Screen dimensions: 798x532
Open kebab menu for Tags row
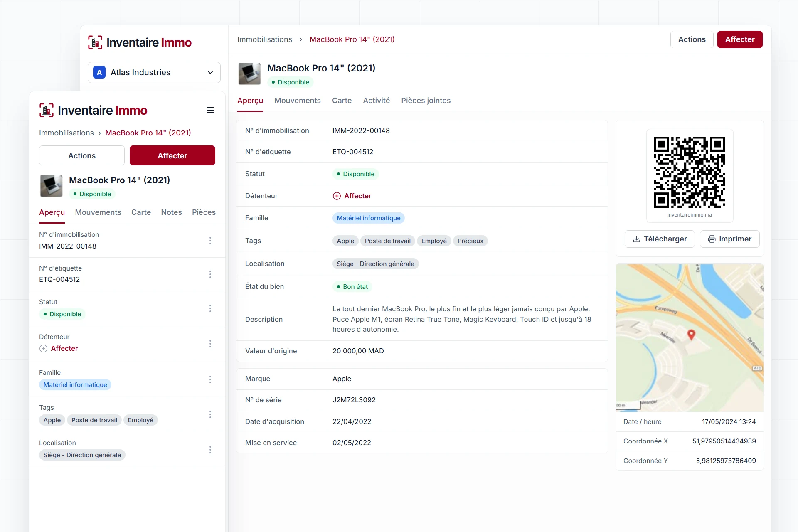click(x=210, y=414)
